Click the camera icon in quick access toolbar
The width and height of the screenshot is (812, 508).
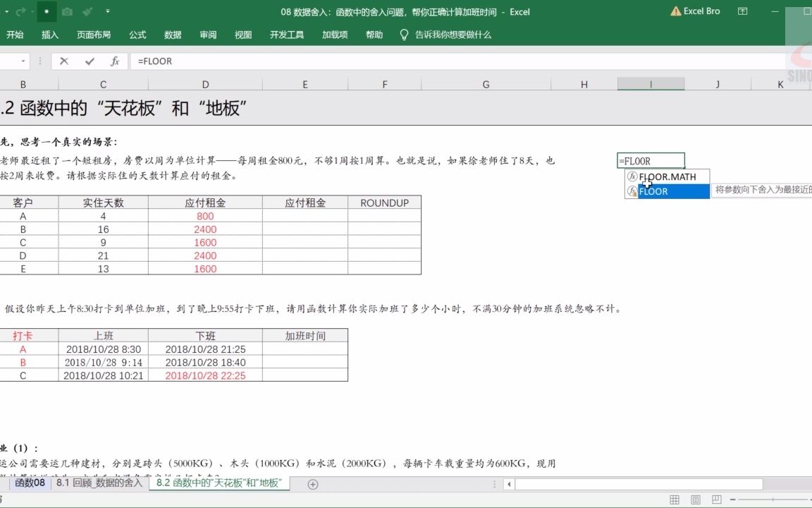pyautogui.click(x=67, y=11)
